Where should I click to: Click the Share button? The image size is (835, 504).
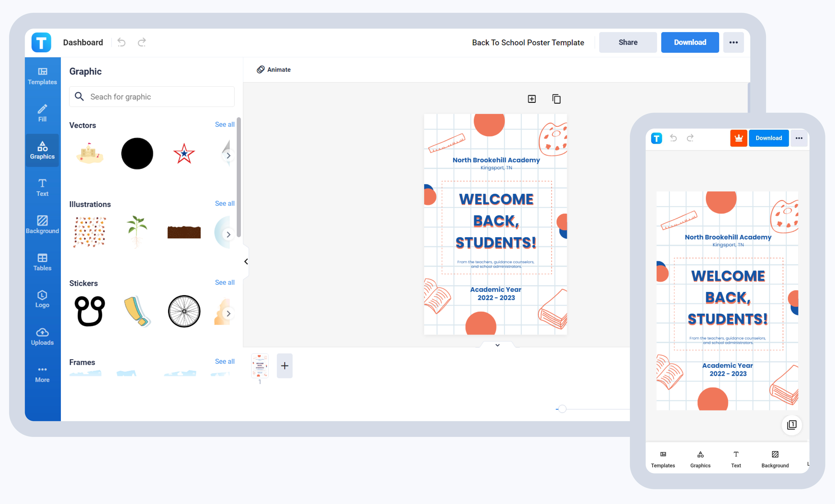coord(628,42)
